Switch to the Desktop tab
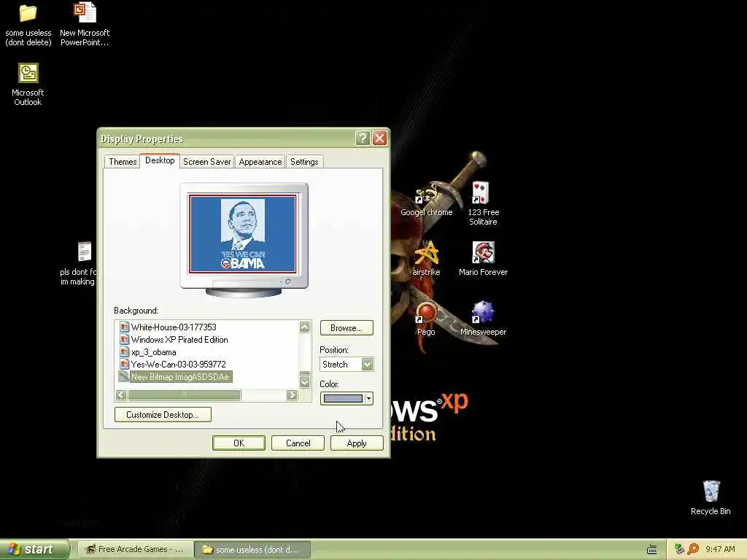 tap(160, 160)
